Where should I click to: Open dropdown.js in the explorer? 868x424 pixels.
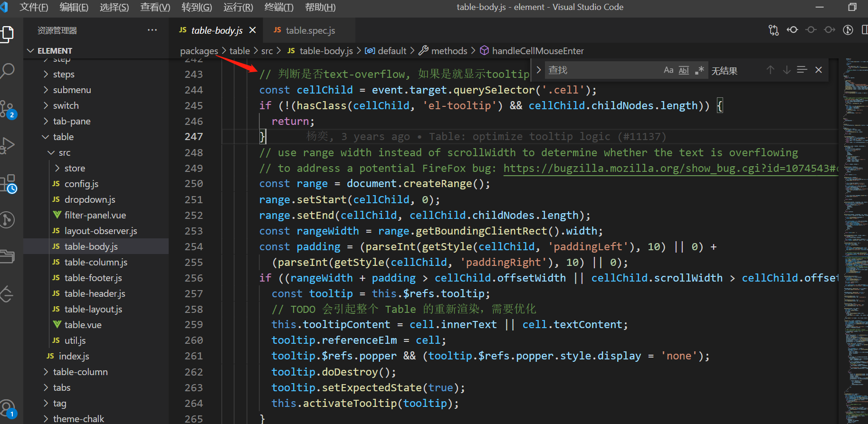pyautogui.click(x=96, y=199)
